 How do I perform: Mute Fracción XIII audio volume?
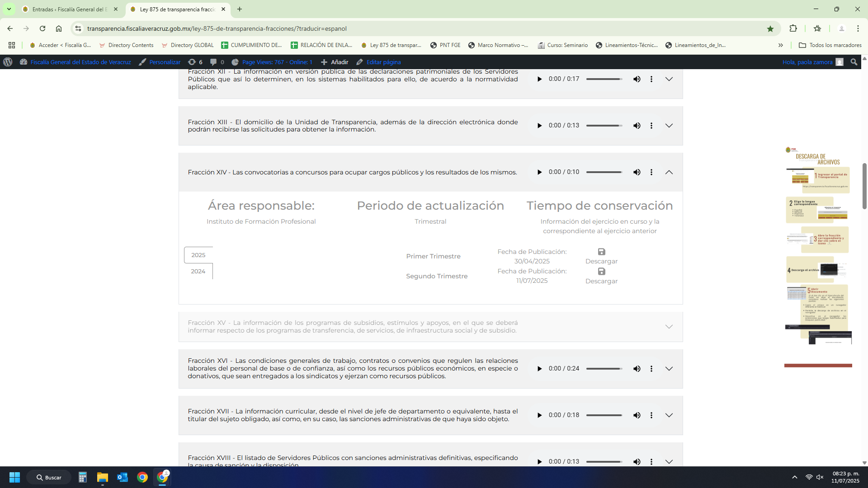pos(637,126)
